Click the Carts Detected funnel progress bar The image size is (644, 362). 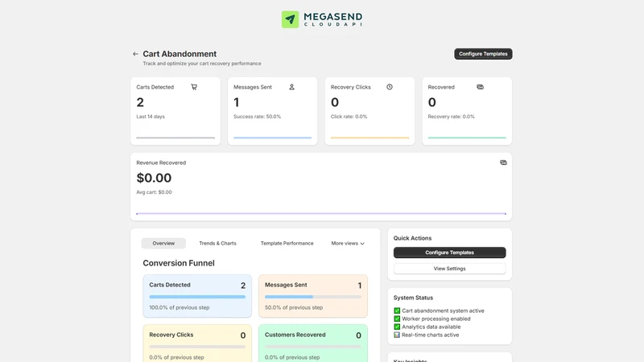click(x=197, y=297)
